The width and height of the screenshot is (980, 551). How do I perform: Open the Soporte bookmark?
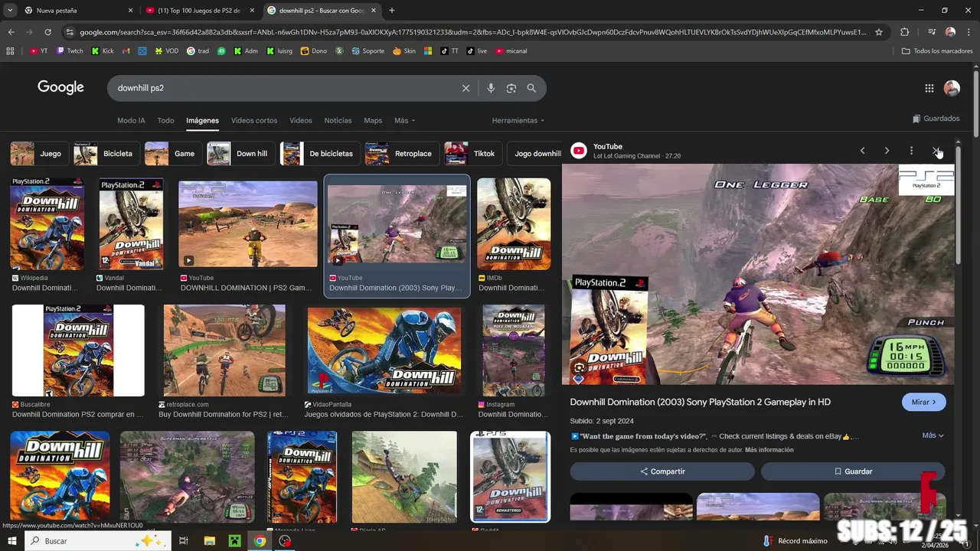(x=367, y=51)
